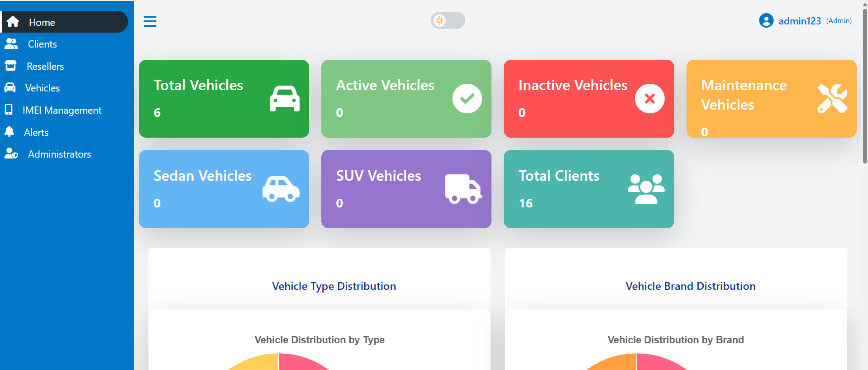Click the Vehicle Brand Distribution heading

(x=691, y=286)
